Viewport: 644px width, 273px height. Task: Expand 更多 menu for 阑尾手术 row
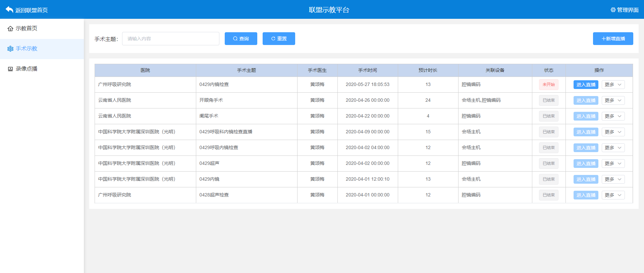tap(613, 116)
